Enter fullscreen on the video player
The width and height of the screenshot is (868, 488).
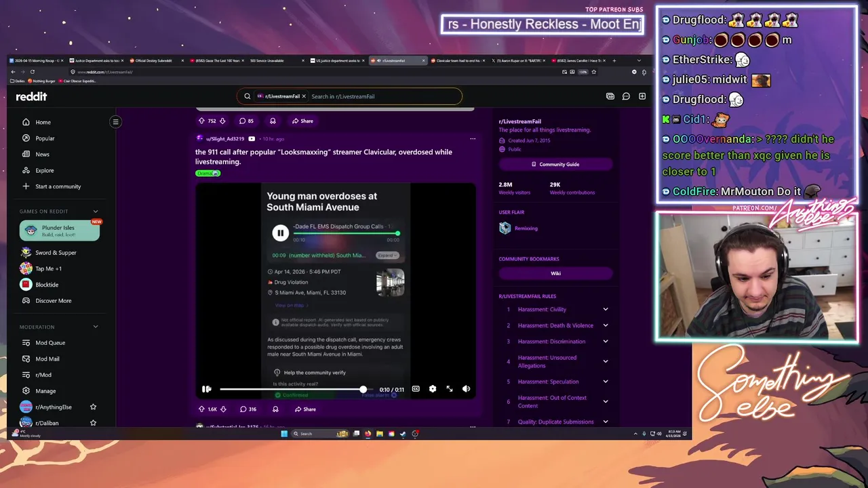(449, 389)
